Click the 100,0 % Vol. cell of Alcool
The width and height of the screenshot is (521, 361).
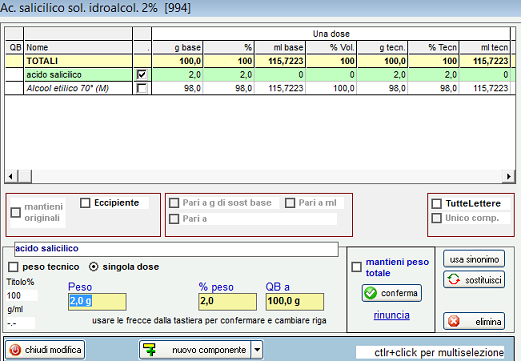(x=331, y=88)
